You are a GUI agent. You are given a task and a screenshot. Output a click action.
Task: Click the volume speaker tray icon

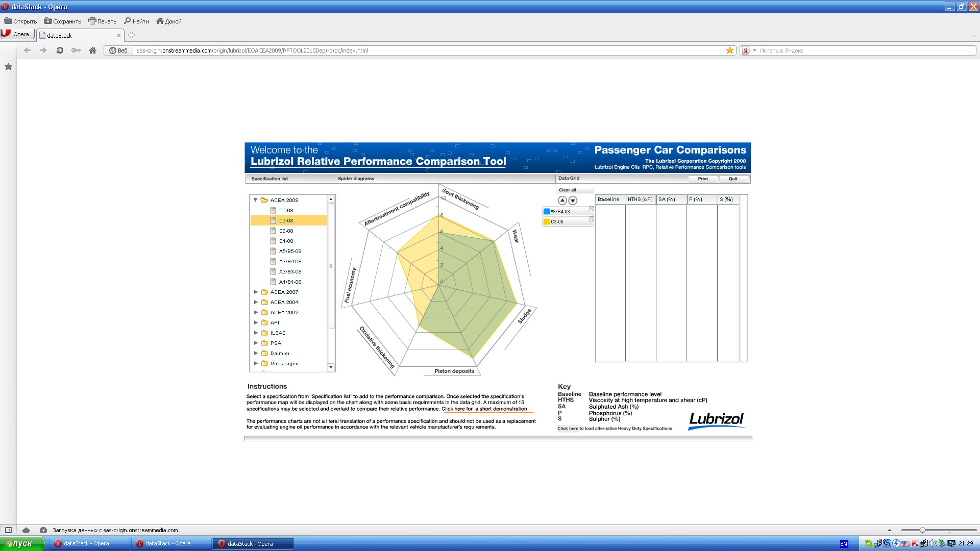coord(932,544)
